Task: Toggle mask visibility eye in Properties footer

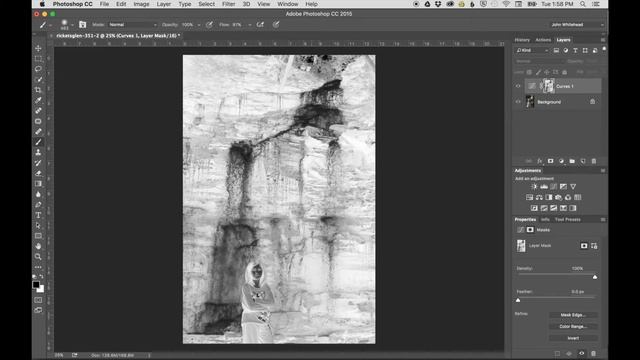Action: [x=582, y=353]
